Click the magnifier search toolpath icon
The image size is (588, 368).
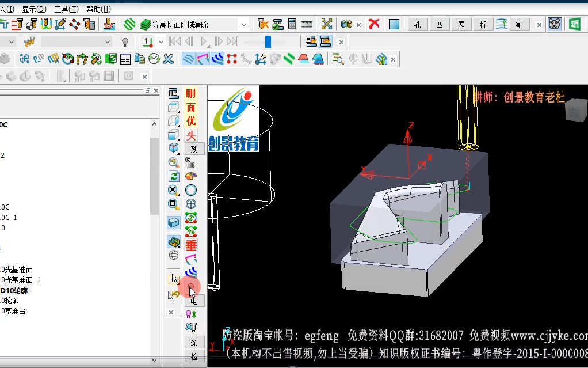click(x=338, y=59)
